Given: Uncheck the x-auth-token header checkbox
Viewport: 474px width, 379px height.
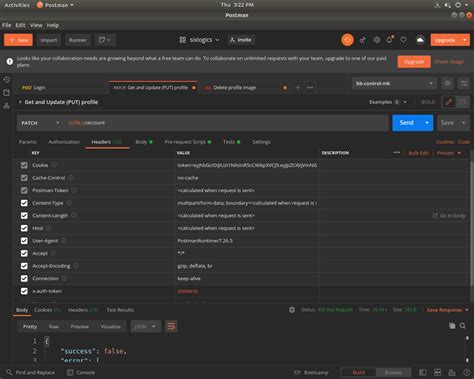Looking at the screenshot, I should pos(24,291).
